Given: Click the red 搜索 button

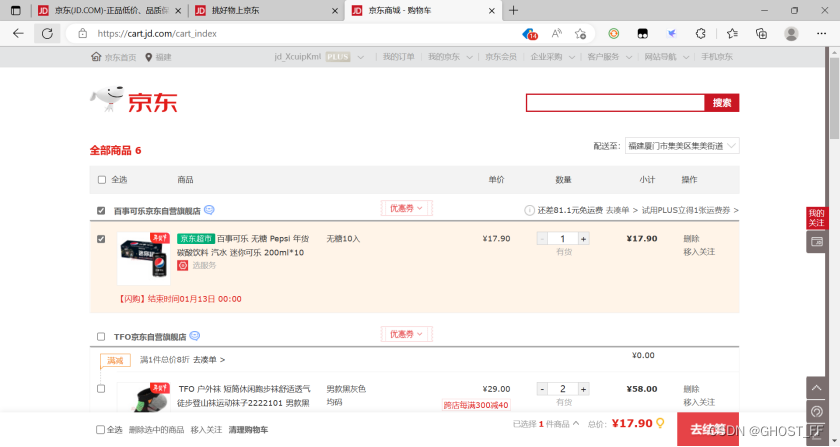Looking at the screenshot, I should pos(722,103).
